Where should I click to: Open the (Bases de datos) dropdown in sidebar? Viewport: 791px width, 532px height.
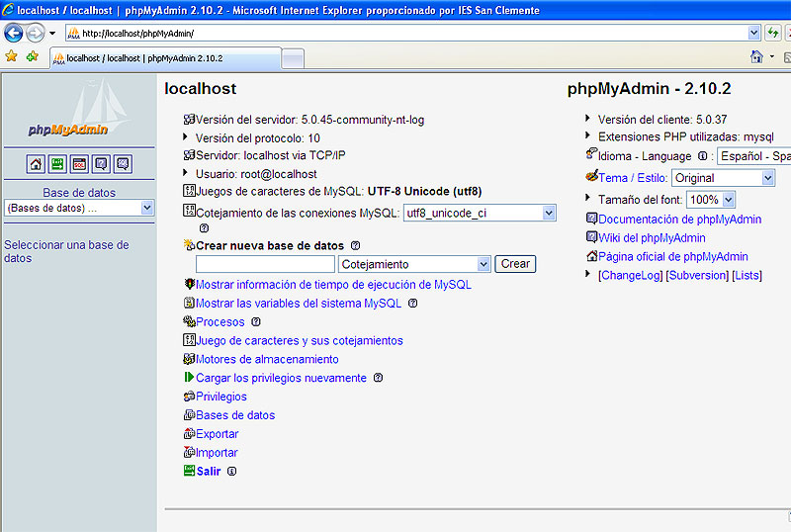coord(79,208)
